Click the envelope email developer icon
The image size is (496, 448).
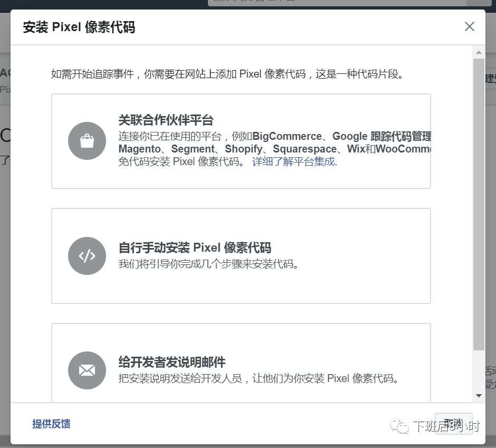pos(87,370)
